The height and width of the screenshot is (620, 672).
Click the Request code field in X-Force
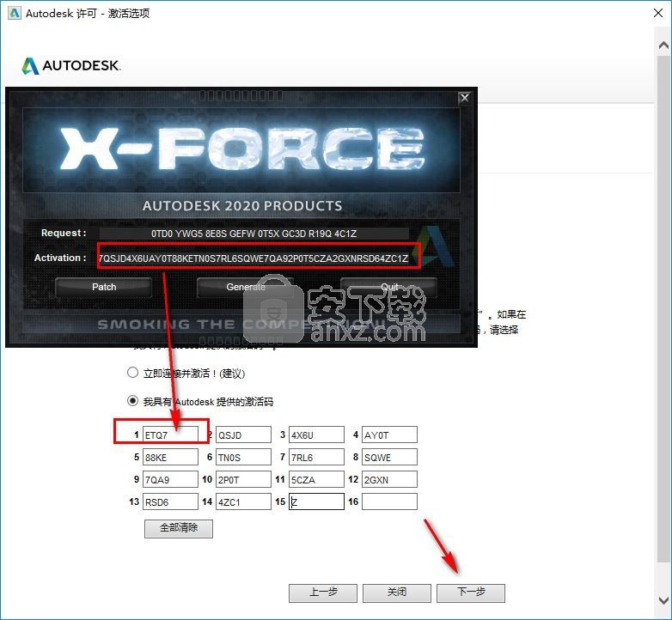click(x=254, y=234)
